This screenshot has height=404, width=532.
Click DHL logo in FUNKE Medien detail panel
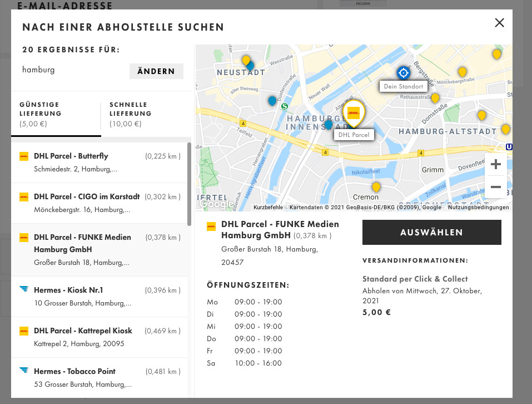[211, 226]
